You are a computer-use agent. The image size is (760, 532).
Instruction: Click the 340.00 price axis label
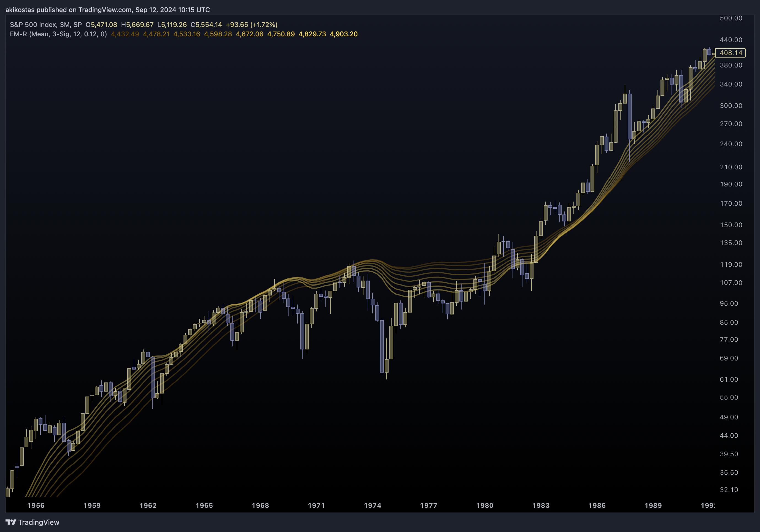(731, 84)
